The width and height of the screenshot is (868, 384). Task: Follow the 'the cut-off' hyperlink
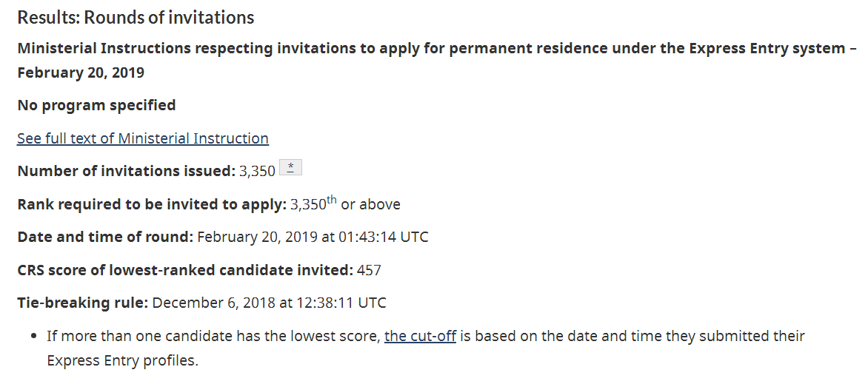click(x=420, y=336)
